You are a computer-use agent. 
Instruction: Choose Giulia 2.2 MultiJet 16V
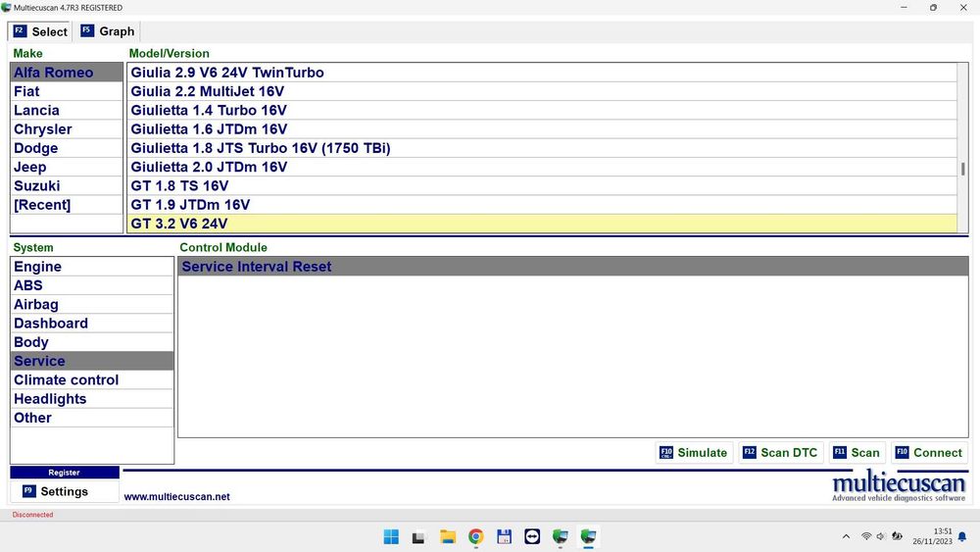[542, 91]
